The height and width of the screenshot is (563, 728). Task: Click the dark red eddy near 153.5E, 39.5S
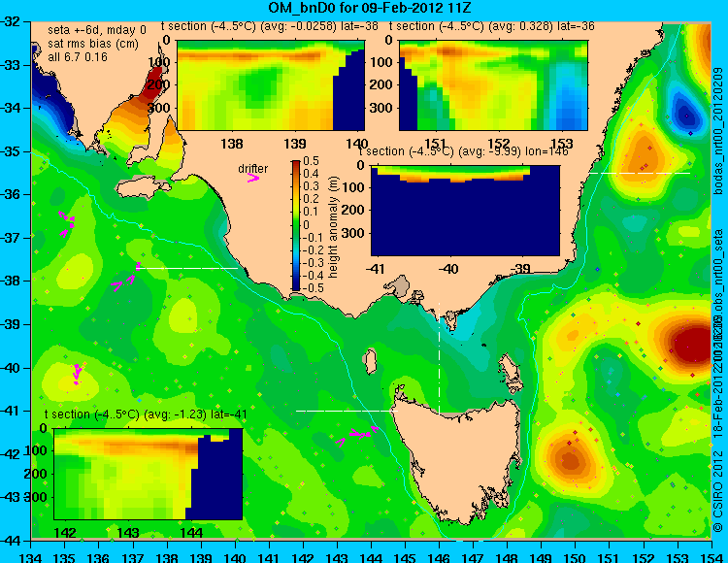(693, 344)
